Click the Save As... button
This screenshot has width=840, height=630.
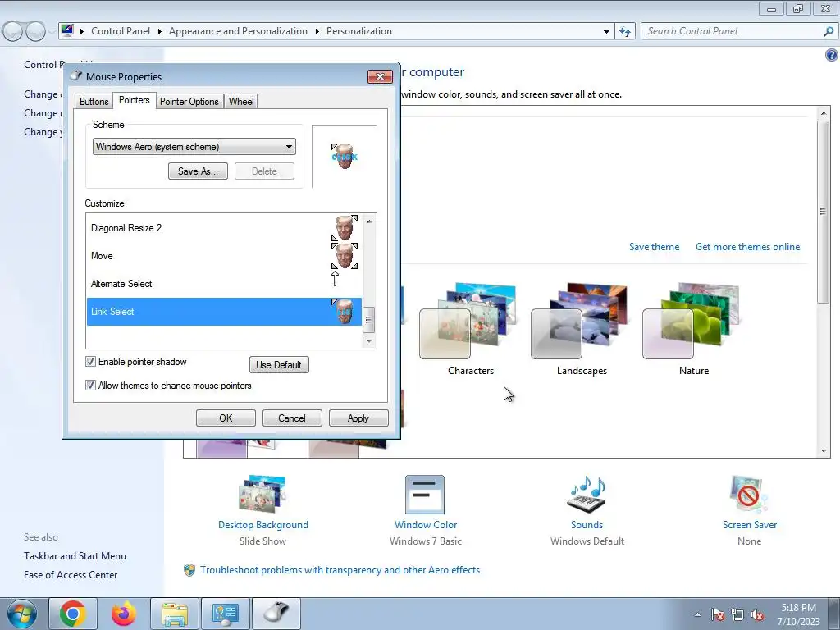pos(198,171)
